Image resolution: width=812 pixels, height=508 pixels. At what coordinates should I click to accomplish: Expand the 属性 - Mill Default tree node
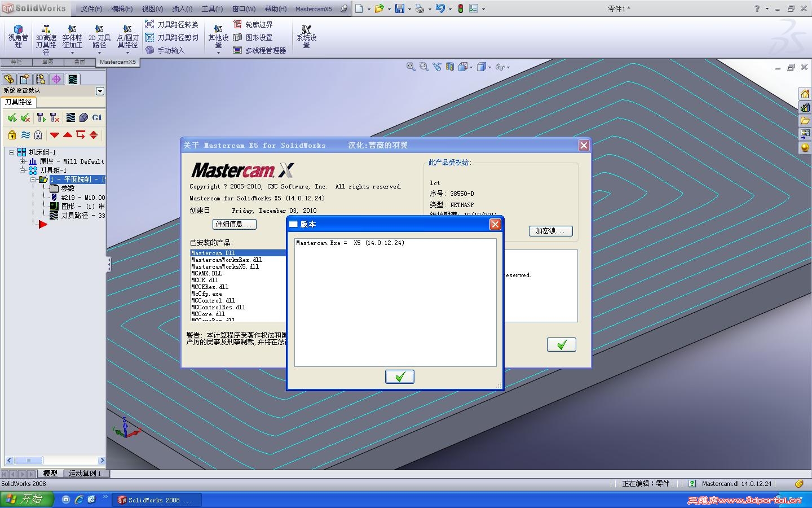tap(23, 161)
